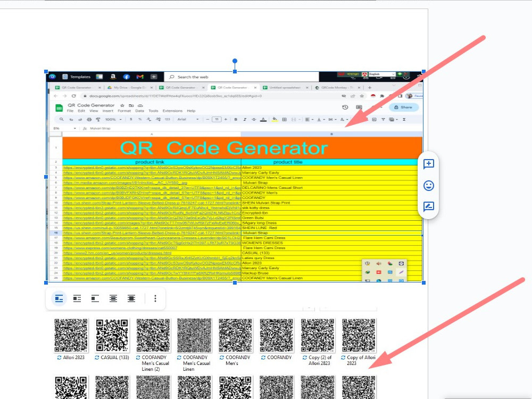
Task: Click the Green Bulsi cell
Action: 331,218
